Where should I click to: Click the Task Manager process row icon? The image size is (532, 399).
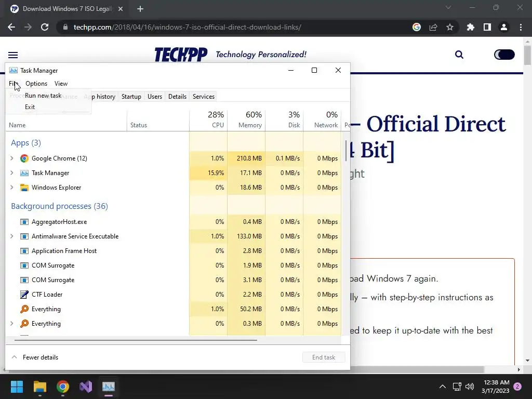pos(24,173)
